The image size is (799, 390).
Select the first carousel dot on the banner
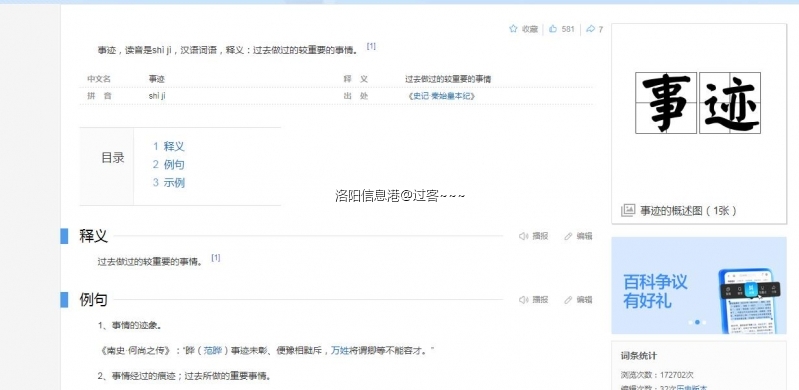pos(690,322)
